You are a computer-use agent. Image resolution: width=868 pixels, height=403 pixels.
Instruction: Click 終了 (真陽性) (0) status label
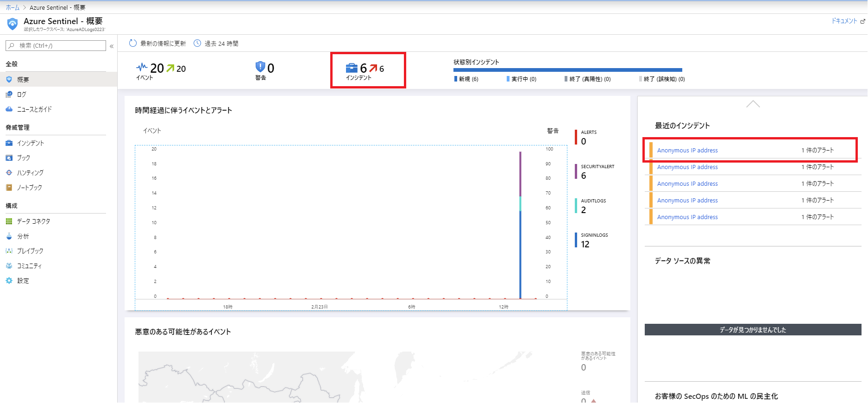pyautogui.click(x=590, y=79)
